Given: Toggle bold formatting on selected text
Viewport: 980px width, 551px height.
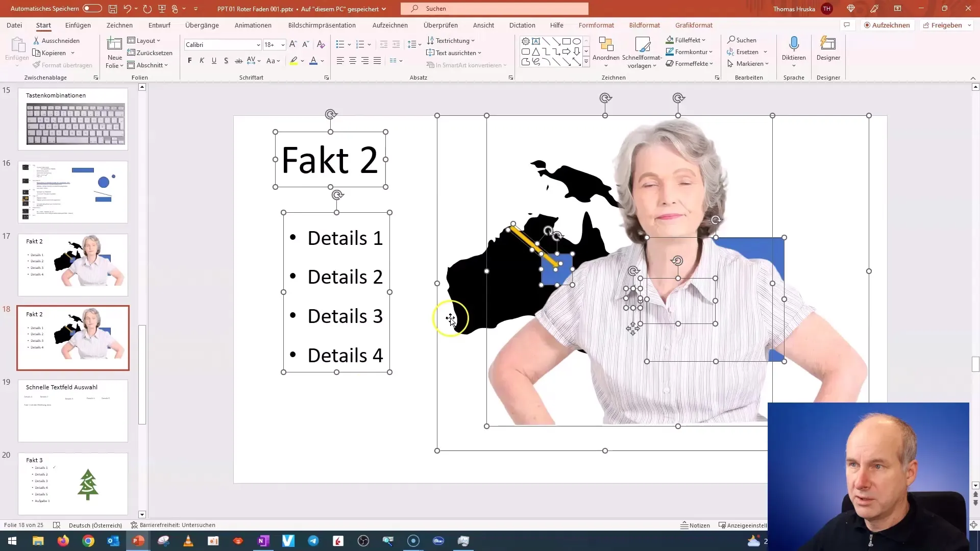Looking at the screenshot, I should tap(190, 61).
